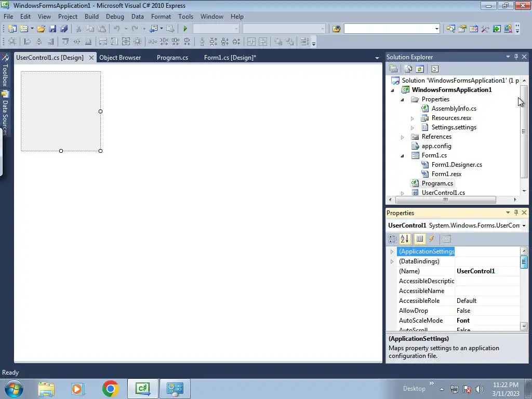Viewport: 532px width, 399px height.
Task: Select app.config in Solution Explorer
Action: [436, 146]
